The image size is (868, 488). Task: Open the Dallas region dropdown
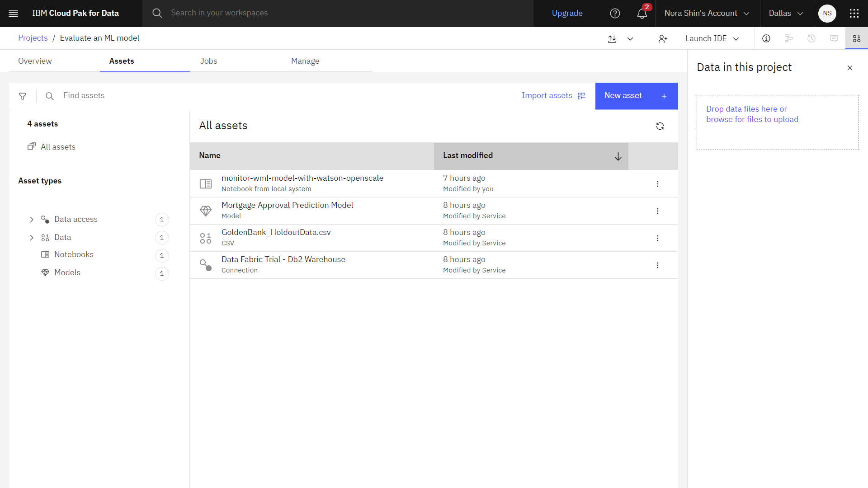pyautogui.click(x=787, y=14)
